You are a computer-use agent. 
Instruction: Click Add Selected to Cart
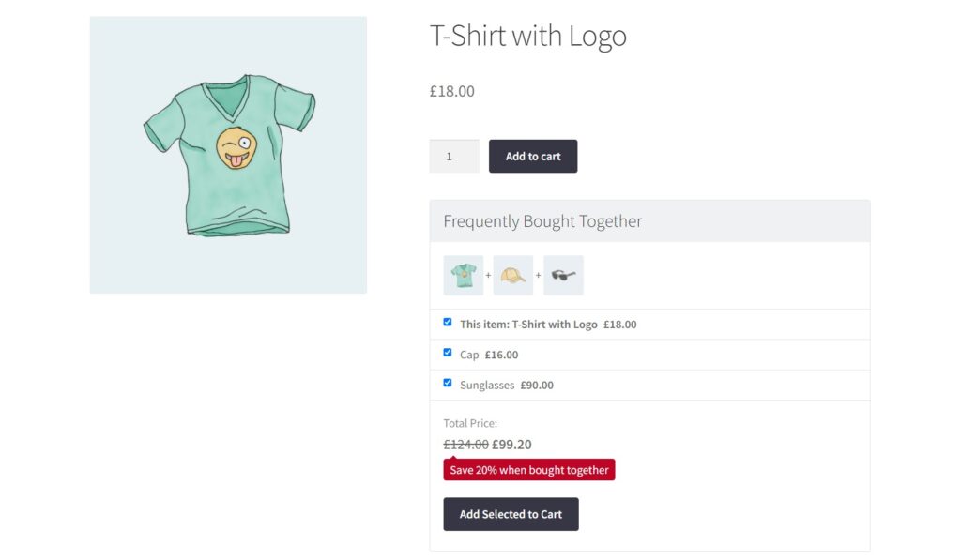pos(511,514)
